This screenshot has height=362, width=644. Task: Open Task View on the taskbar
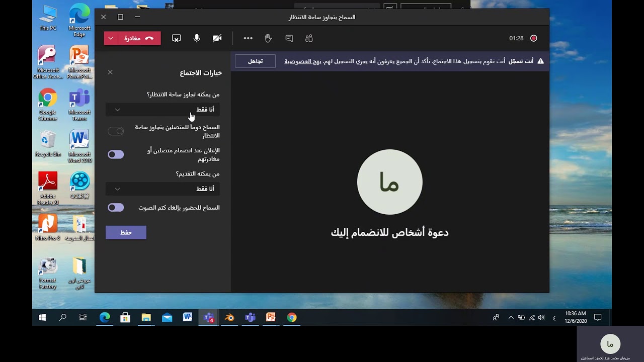point(83,317)
